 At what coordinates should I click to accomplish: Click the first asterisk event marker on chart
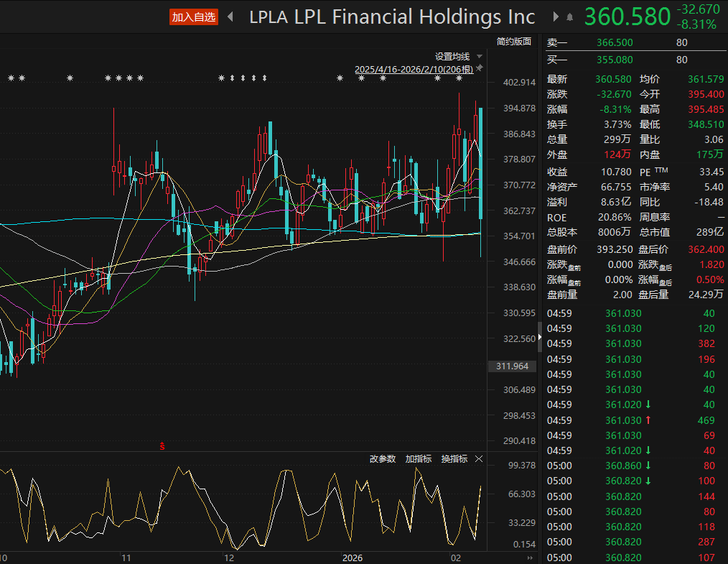tap(11, 78)
